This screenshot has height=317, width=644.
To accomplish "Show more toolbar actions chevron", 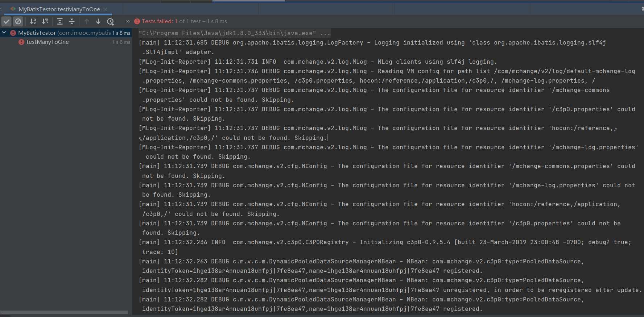I will (128, 21).
